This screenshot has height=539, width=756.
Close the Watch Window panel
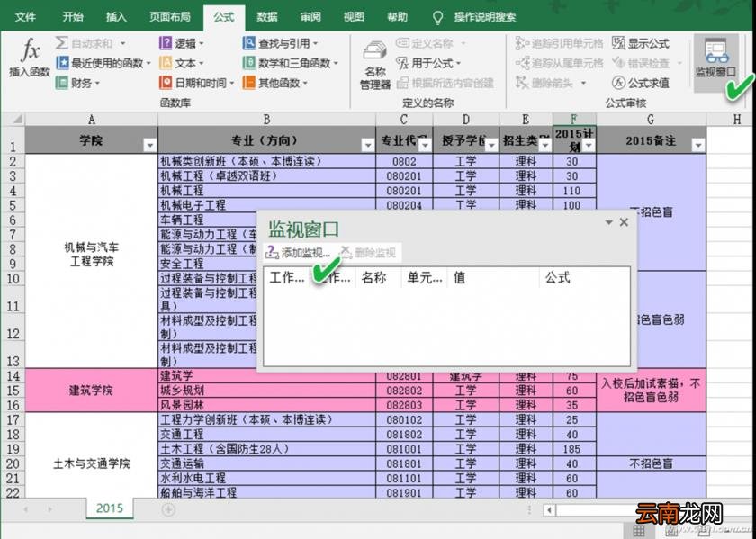click(624, 221)
